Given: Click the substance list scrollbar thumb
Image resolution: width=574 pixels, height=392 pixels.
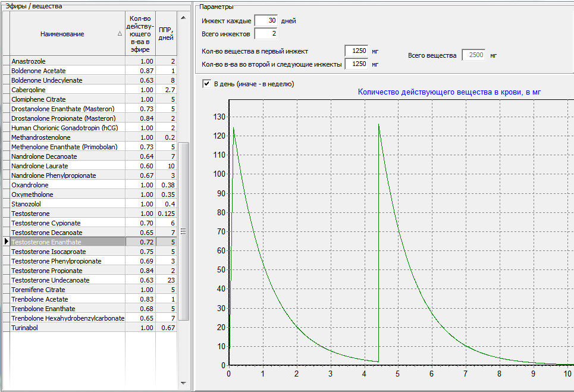Looking at the screenshot, I should pos(183,231).
